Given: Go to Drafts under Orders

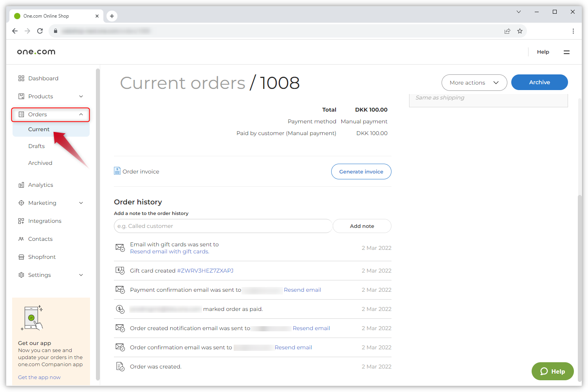Looking at the screenshot, I should pos(36,146).
